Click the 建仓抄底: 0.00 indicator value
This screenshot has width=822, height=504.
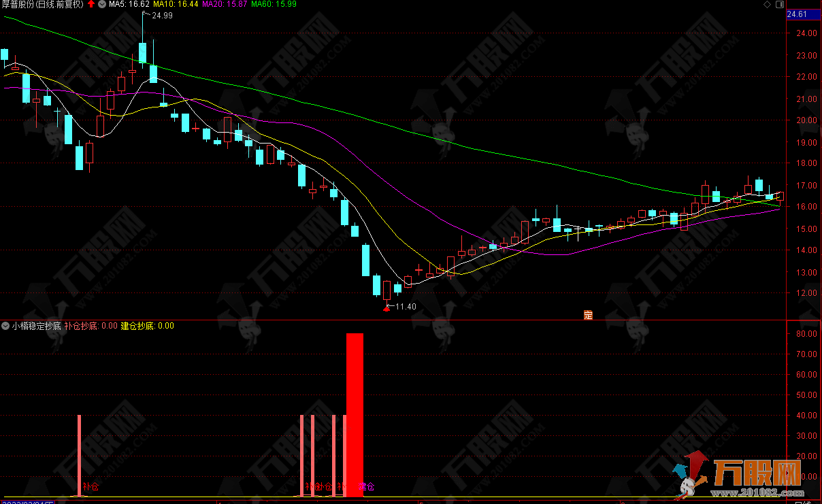click(147, 326)
